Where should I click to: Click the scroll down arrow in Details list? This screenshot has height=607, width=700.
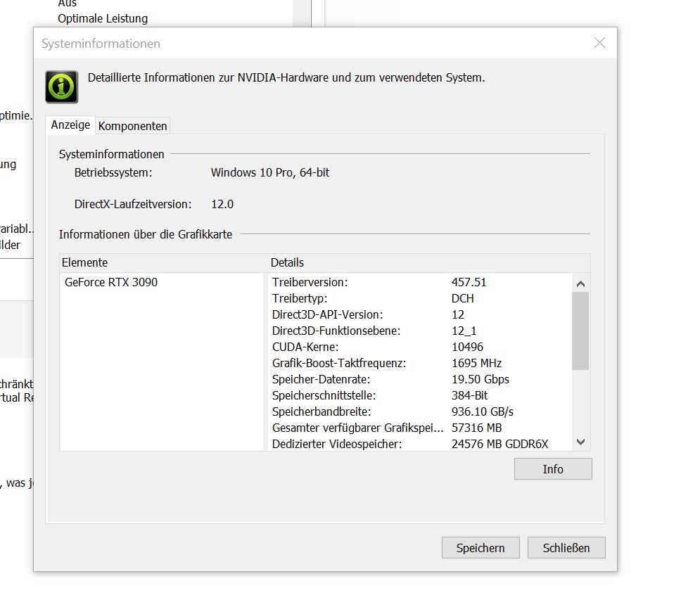point(580,442)
